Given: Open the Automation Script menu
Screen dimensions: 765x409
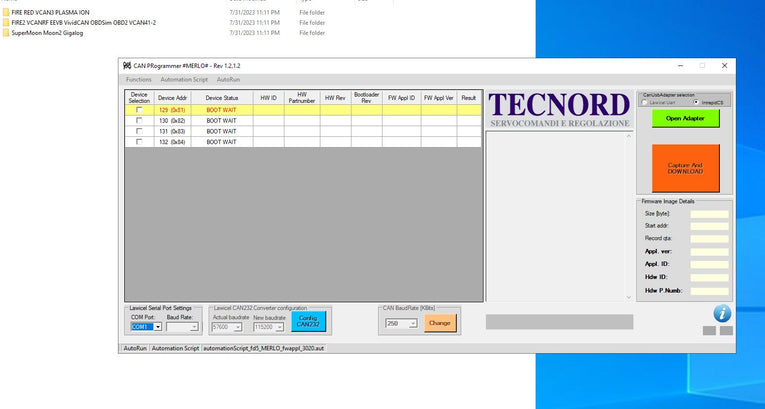Looking at the screenshot, I should coord(184,79).
